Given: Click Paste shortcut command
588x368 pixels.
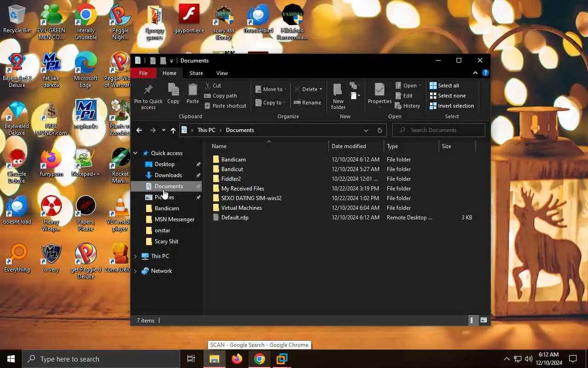Looking at the screenshot, I should [x=225, y=106].
